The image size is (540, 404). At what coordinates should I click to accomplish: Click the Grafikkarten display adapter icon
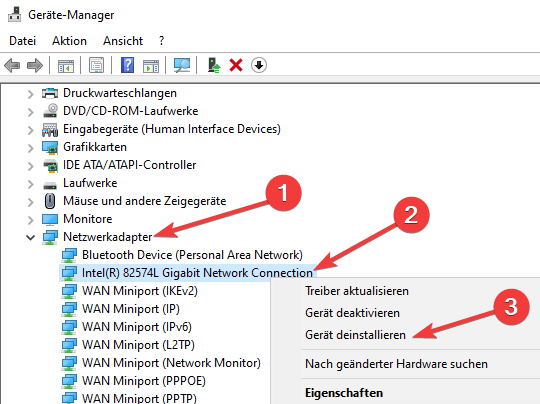pos(50,147)
